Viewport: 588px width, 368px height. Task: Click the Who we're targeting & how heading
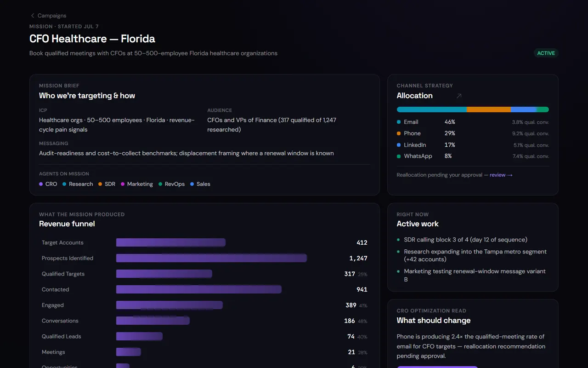87,96
